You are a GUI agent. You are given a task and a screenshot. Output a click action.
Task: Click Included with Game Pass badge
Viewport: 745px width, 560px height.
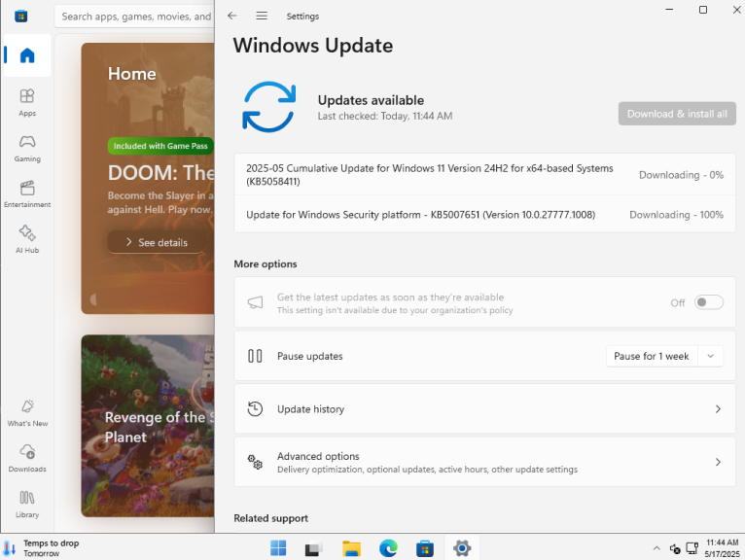click(160, 146)
